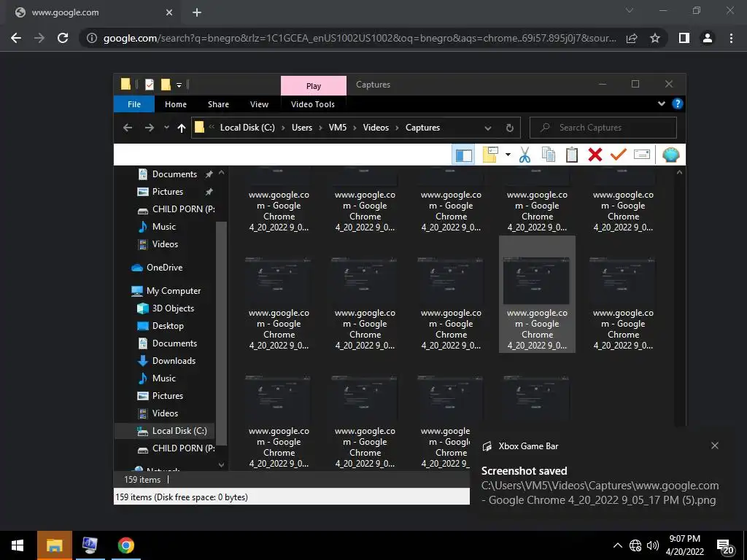Click the Chrome share page icon
The image size is (747, 560).
coord(632,38)
